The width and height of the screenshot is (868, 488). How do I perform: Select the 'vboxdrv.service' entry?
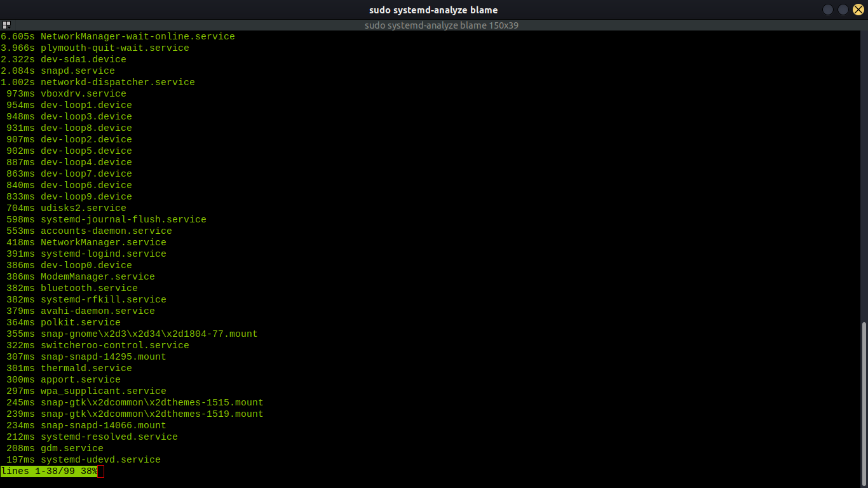pos(83,94)
